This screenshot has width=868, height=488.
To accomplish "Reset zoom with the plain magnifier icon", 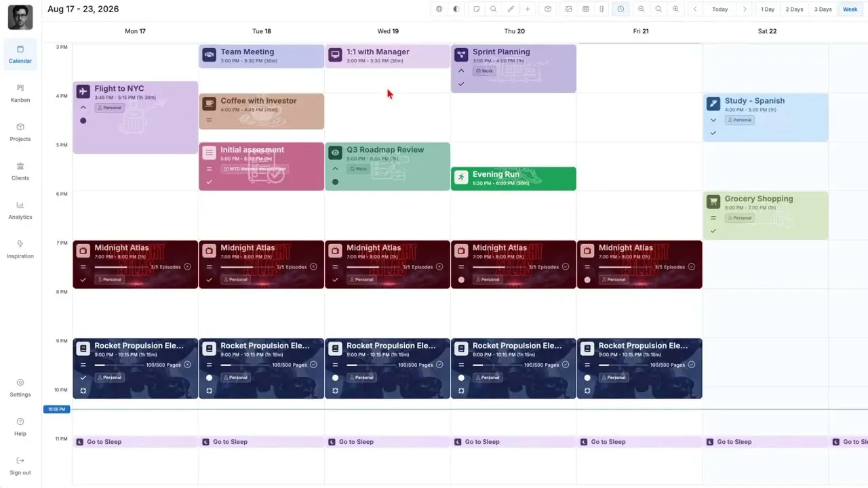I will (658, 9).
